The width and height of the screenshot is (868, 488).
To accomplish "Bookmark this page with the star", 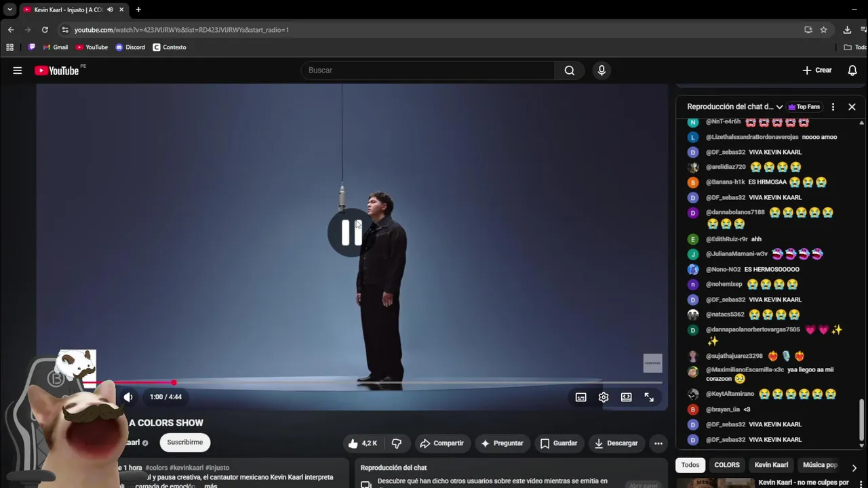I will pos(823,30).
